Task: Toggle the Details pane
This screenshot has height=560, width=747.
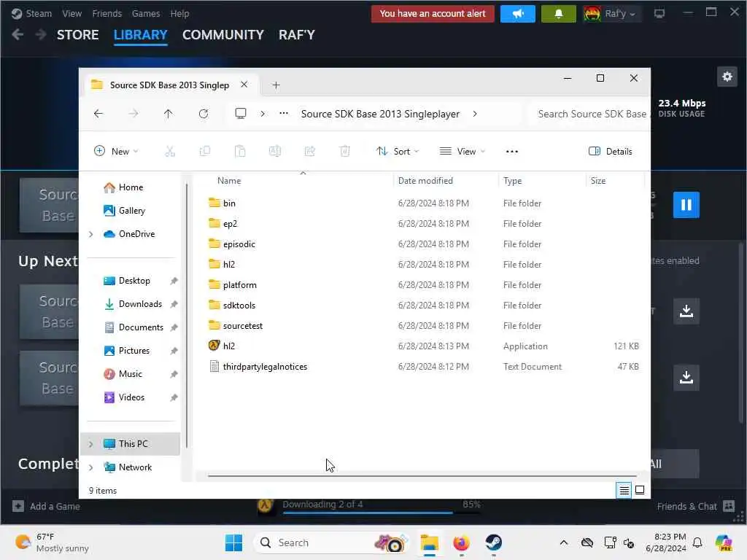Action: (611, 152)
